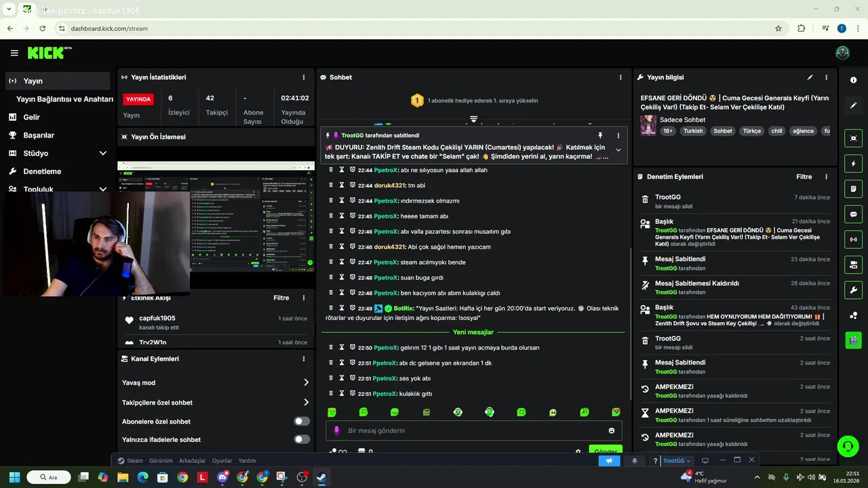This screenshot has width=868, height=488.
Task: Expand the Stüdyo sidebar section
Action: point(103,153)
